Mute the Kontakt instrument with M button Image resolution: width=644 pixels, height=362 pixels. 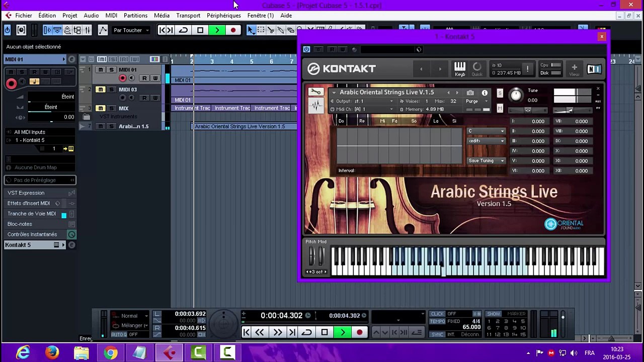coord(500,108)
